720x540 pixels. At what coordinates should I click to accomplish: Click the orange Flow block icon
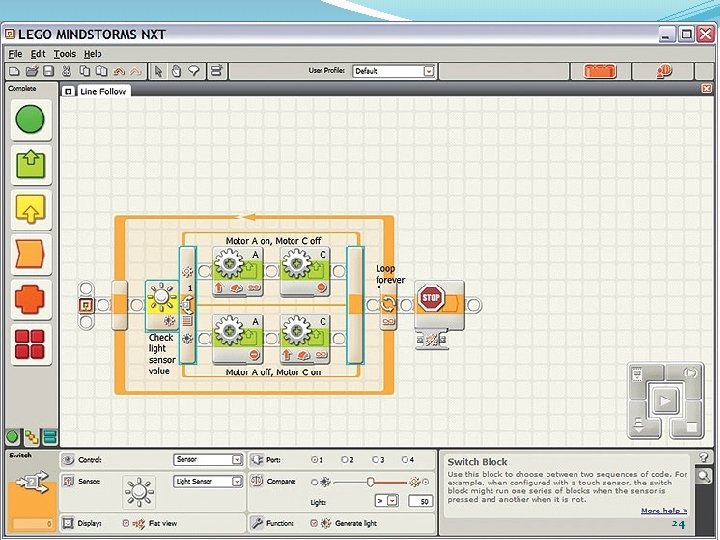point(31,255)
